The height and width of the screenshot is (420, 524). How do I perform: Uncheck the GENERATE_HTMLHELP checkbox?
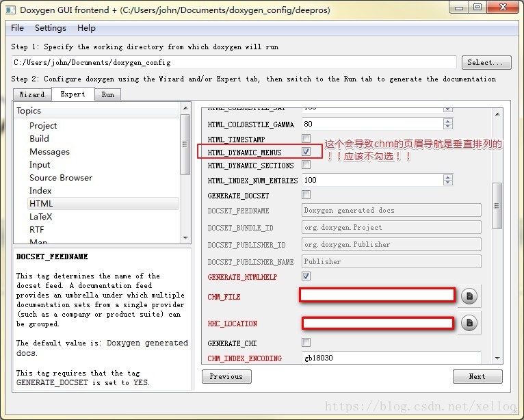click(x=306, y=276)
